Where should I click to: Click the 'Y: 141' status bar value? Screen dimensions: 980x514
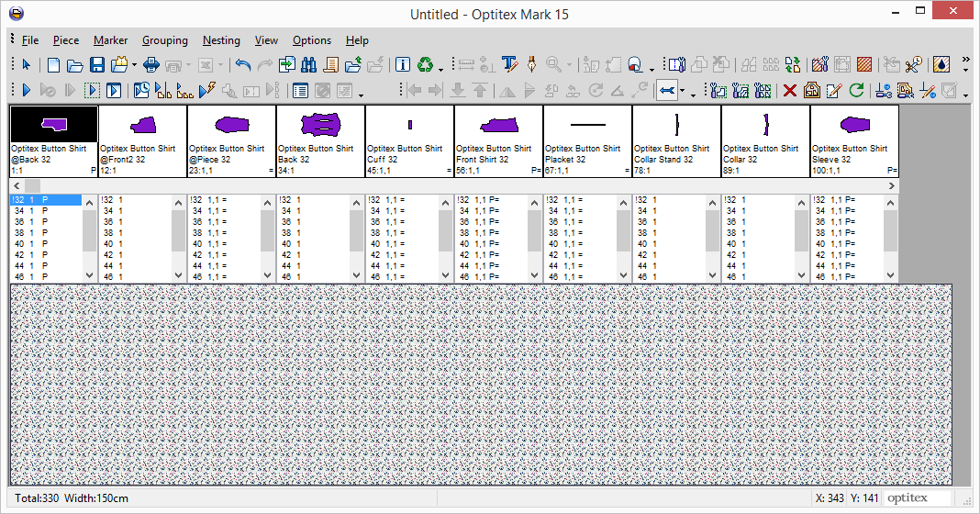[x=864, y=498]
